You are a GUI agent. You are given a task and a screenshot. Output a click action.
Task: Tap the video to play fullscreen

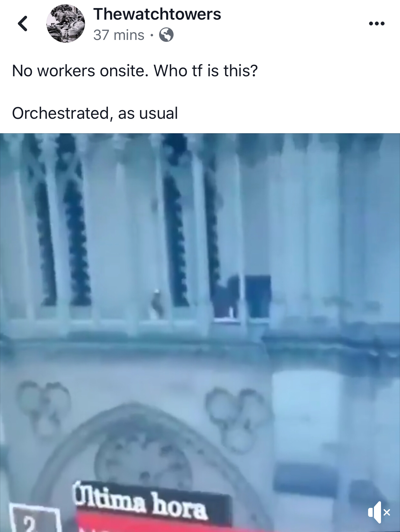coord(200,332)
